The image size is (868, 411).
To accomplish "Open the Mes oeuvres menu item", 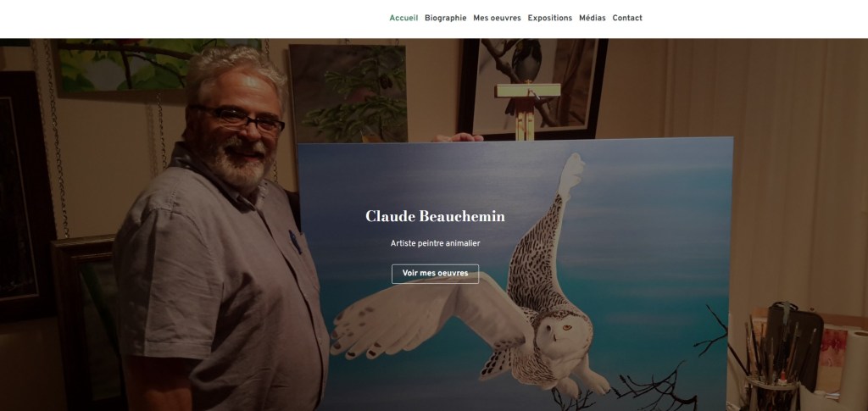I will 497,19.
